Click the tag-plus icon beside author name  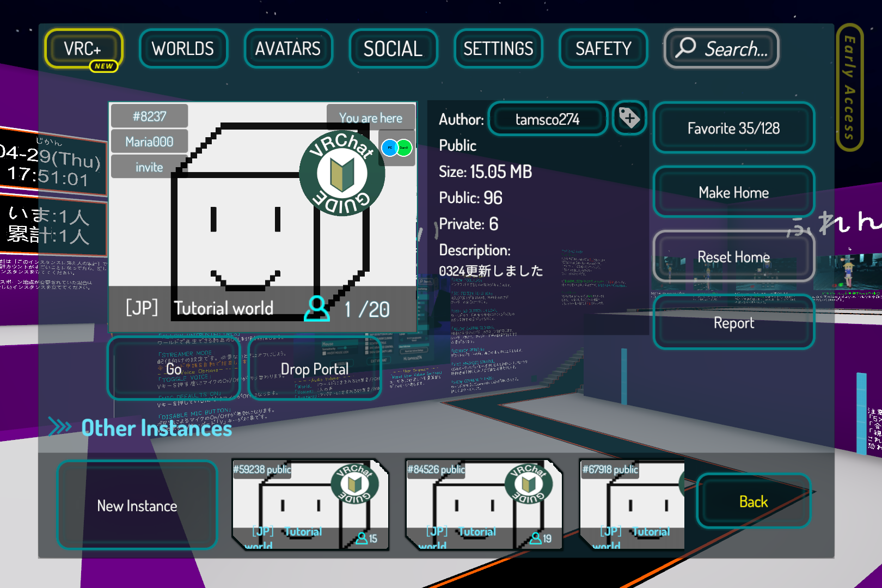click(x=629, y=118)
